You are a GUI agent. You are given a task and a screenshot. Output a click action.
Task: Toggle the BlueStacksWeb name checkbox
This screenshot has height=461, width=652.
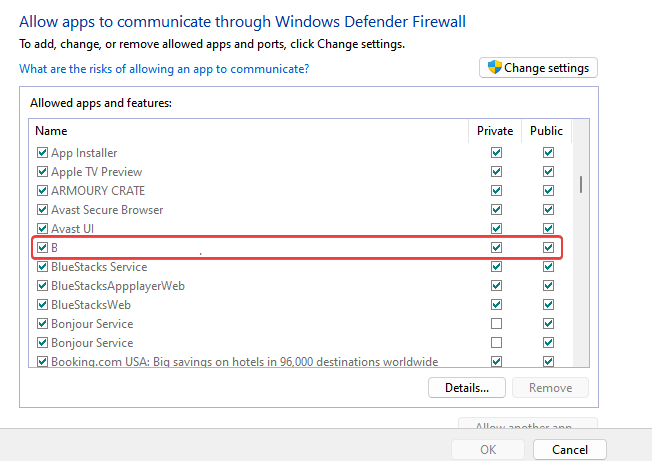tap(42, 305)
